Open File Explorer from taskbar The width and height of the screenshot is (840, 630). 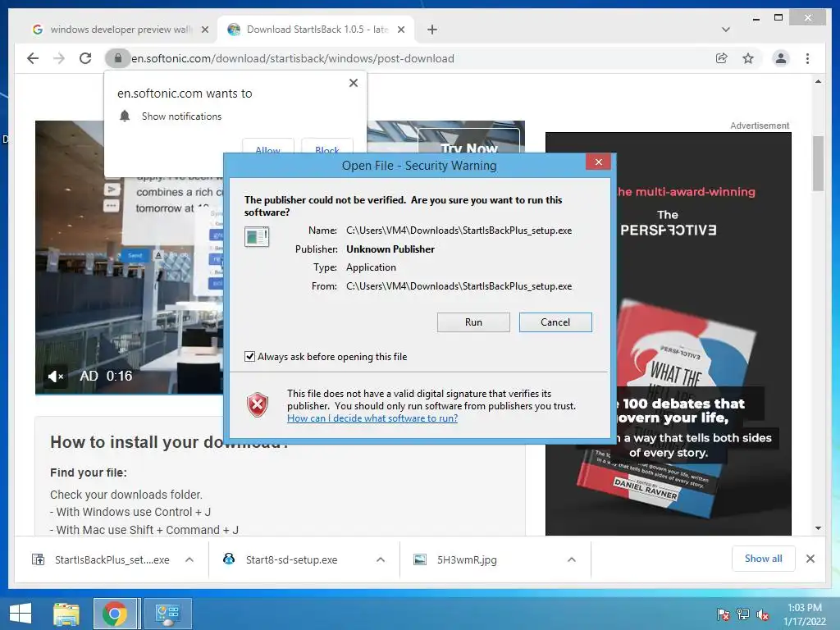pos(66,614)
